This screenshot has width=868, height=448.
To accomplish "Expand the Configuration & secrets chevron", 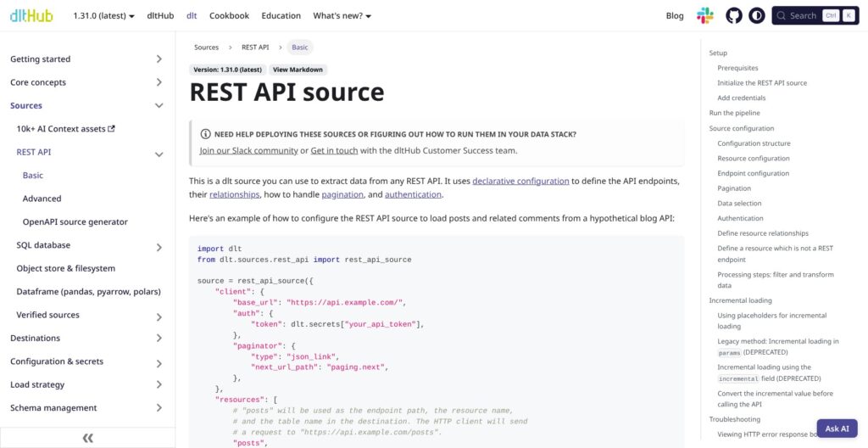I will 159,364.
